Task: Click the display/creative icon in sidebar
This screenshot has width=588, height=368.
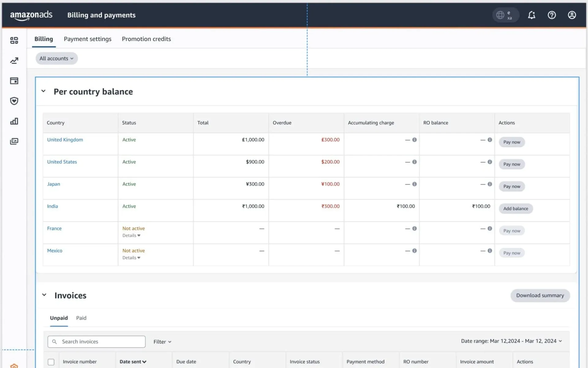Action: coord(14,141)
